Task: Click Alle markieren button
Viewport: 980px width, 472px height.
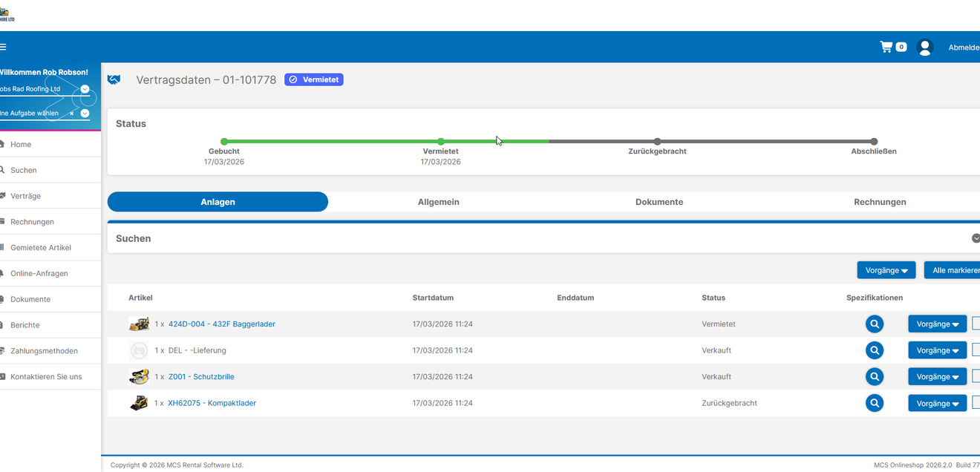Action: click(x=953, y=270)
